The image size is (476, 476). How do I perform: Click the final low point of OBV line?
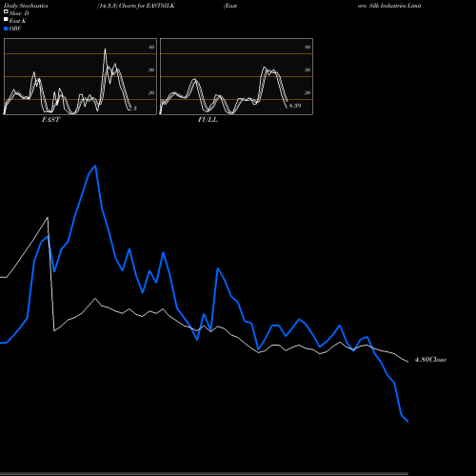(407, 422)
